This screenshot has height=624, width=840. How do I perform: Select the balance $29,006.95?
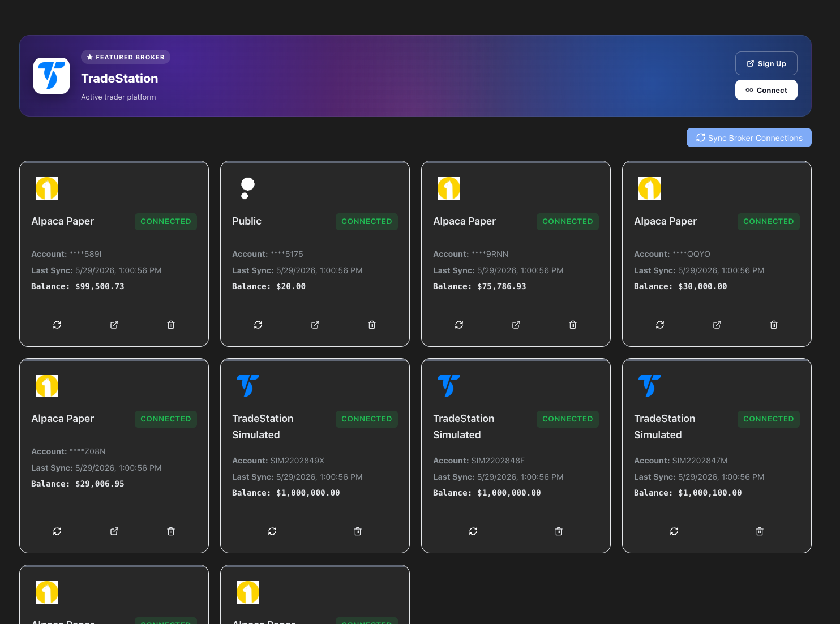coord(100,484)
